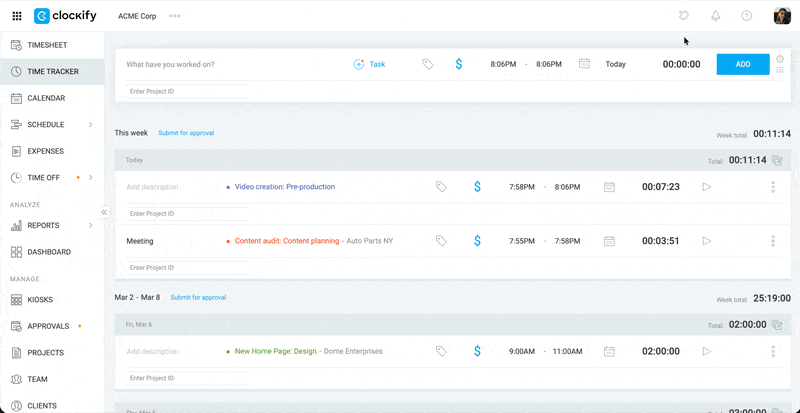Resume timer for Video creation entry

click(707, 186)
